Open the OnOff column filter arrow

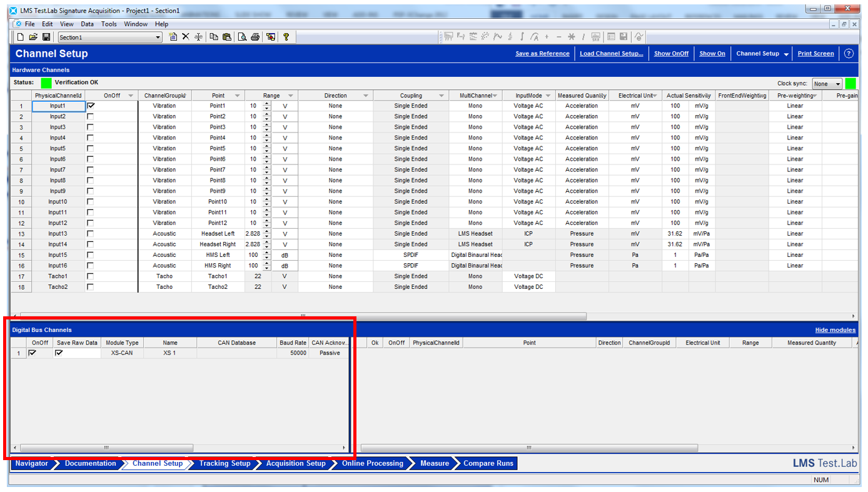coord(131,96)
